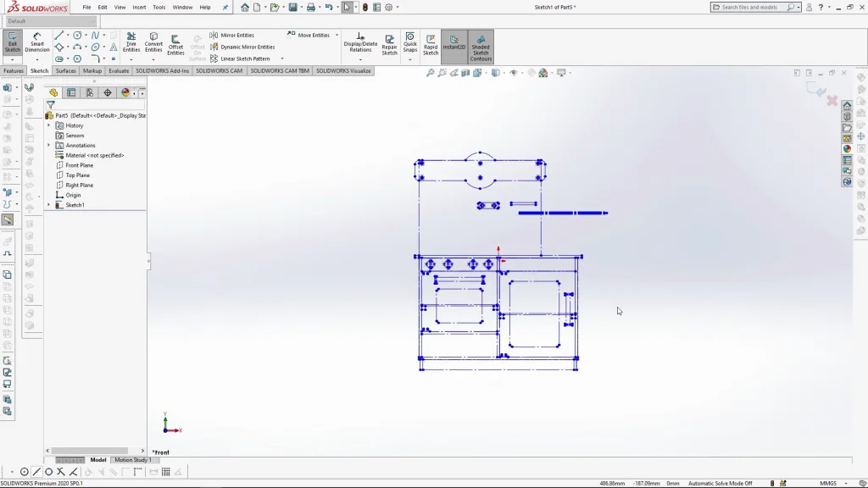This screenshot has width=868, height=488.
Task: Select Front Plane in the feature tree
Action: coord(80,165)
